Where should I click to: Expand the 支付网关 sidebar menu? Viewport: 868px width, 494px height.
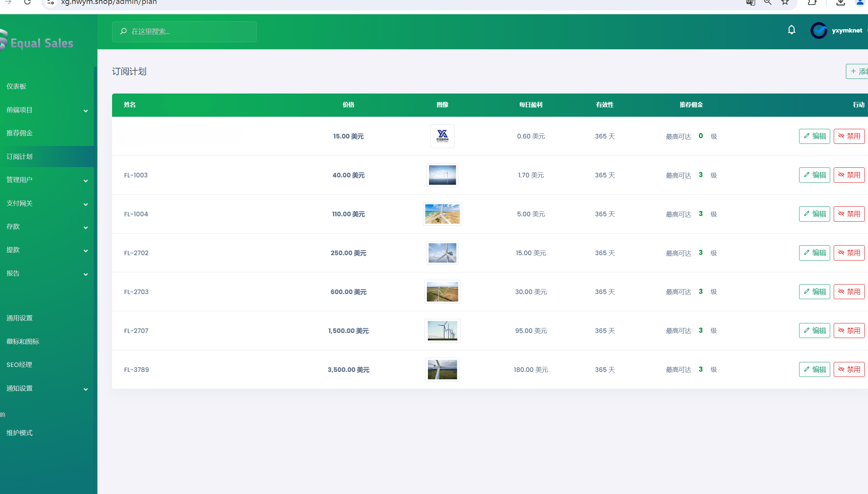[46, 203]
